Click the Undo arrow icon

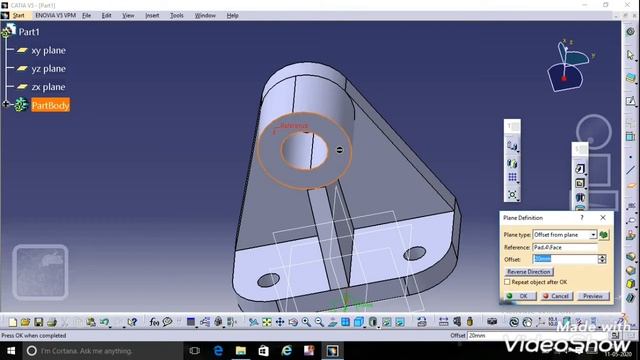click(x=104, y=322)
